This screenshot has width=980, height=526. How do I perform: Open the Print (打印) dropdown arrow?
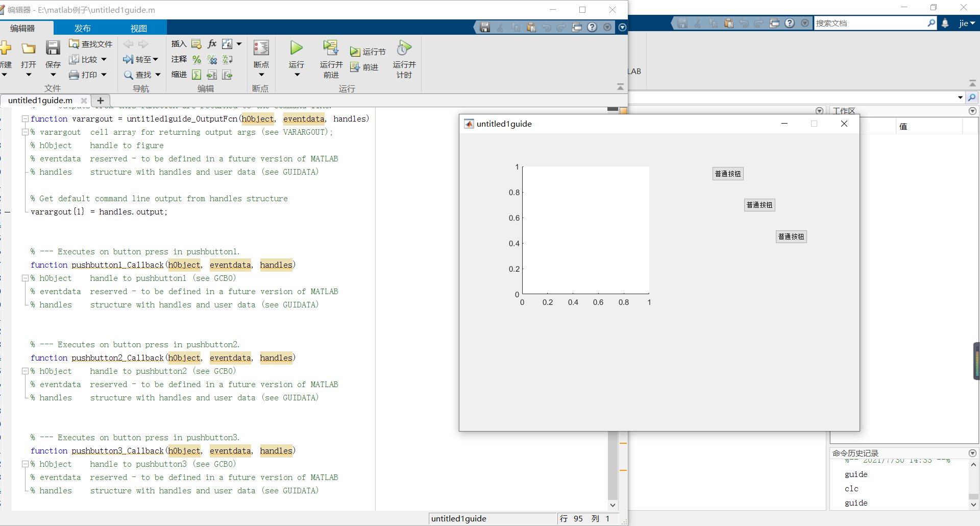pyautogui.click(x=104, y=75)
